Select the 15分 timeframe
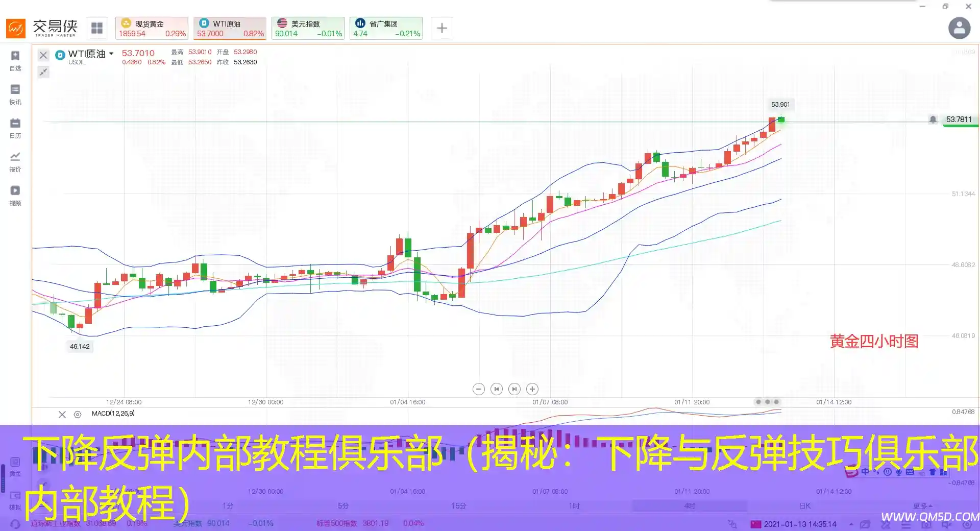980x531 pixels. (x=458, y=505)
